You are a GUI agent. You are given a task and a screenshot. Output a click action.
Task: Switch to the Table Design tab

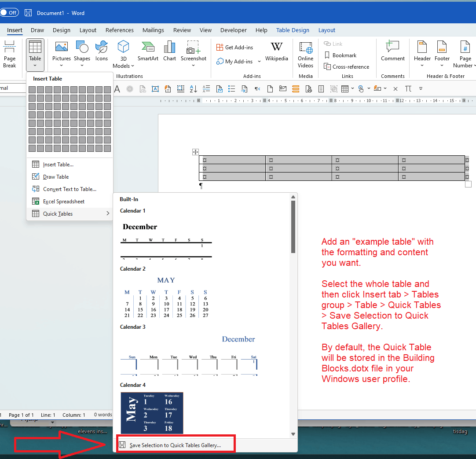[x=293, y=30]
